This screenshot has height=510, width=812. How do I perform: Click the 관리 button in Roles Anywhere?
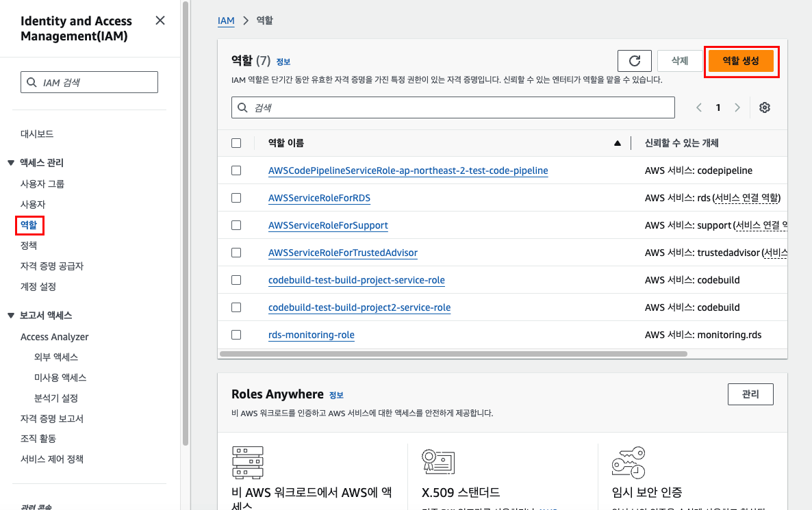750,394
